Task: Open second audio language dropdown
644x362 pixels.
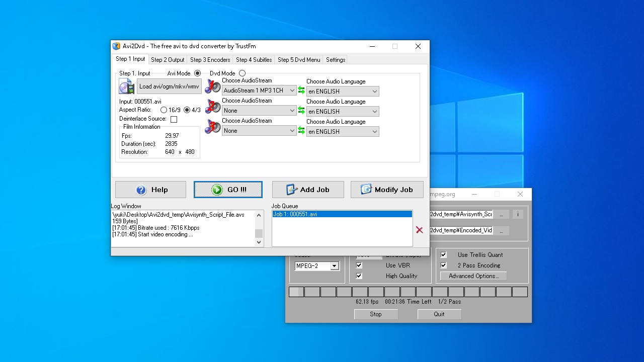Action: 343,112
